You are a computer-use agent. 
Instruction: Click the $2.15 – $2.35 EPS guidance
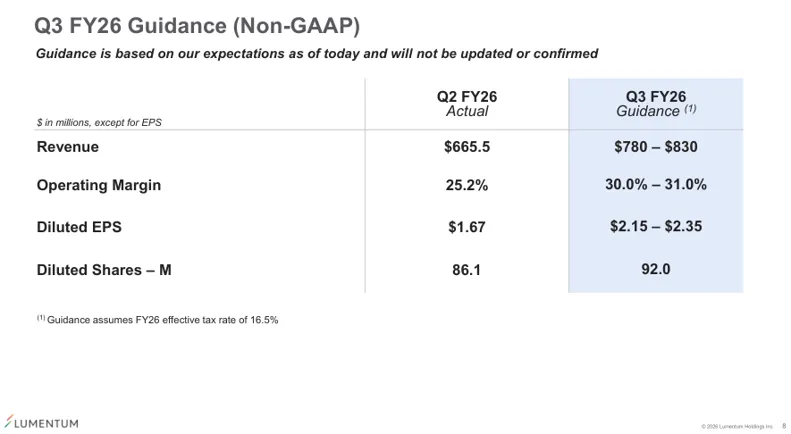(x=655, y=227)
